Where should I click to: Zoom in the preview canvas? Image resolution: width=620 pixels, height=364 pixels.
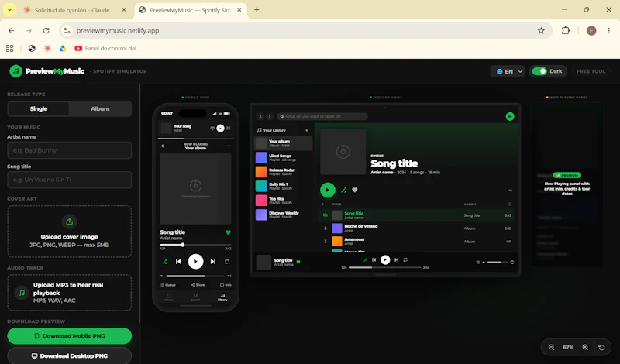click(585, 348)
